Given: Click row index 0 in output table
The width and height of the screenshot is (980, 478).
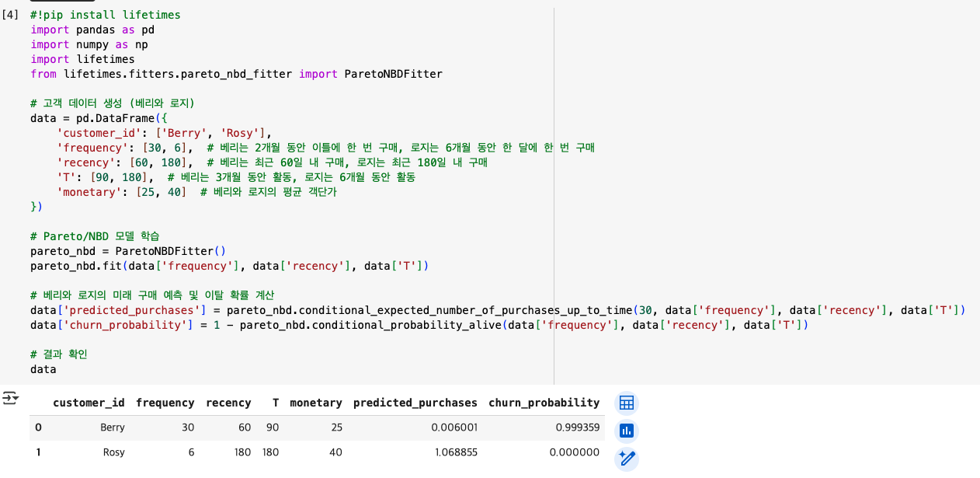Looking at the screenshot, I should click(x=39, y=427).
